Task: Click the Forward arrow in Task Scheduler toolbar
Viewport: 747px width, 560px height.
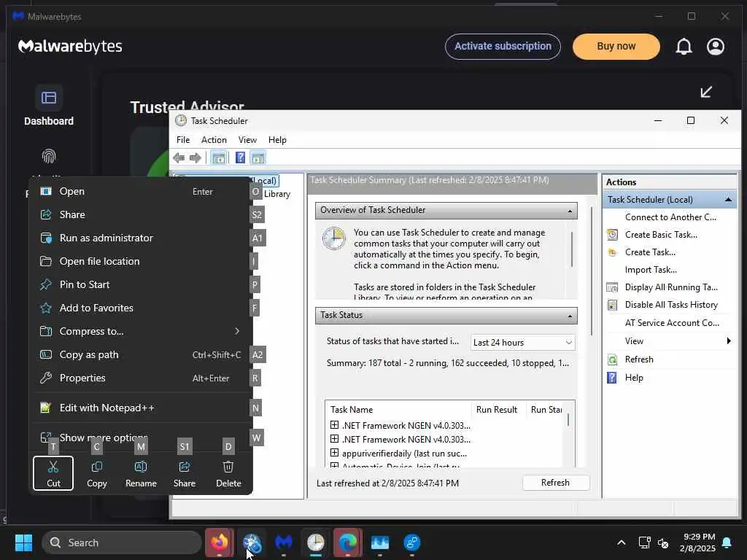Action: click(x=196, y=157)
